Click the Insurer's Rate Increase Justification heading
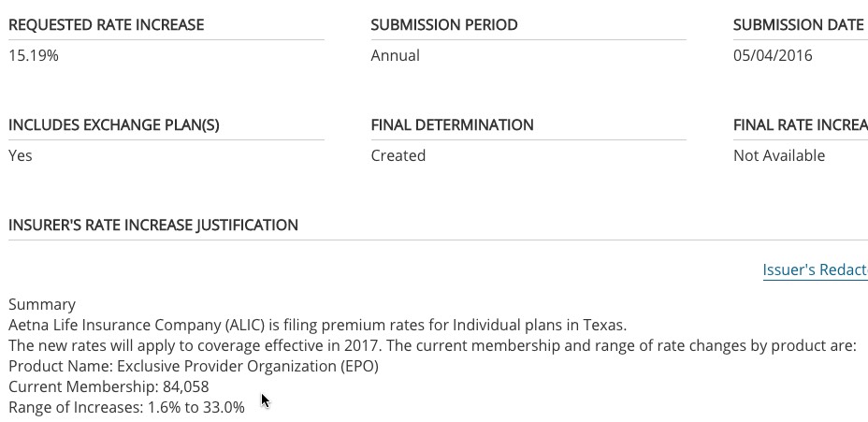The image size is (868, 422). (153, 226)
